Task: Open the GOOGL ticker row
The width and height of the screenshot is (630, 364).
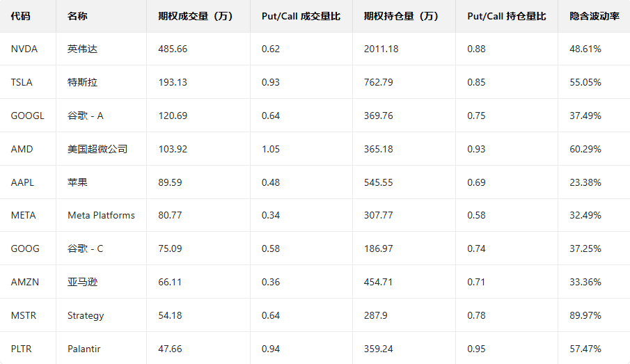Action: pyautogui.click(x=27, y=116)
